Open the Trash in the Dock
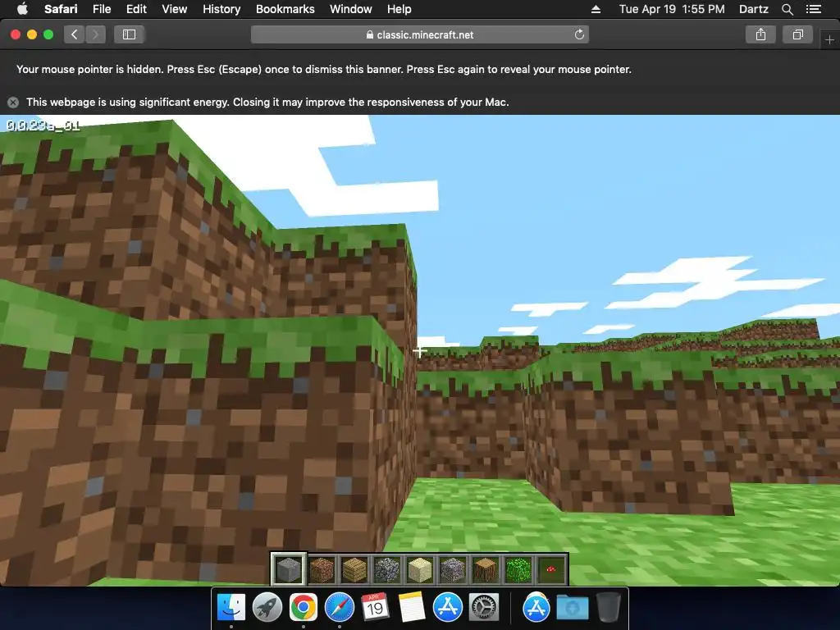 coord(609,608)
